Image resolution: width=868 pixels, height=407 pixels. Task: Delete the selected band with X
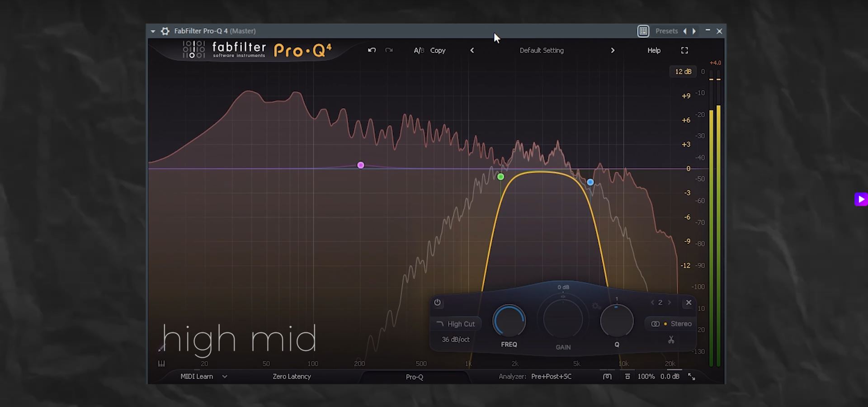pos(689,303)
